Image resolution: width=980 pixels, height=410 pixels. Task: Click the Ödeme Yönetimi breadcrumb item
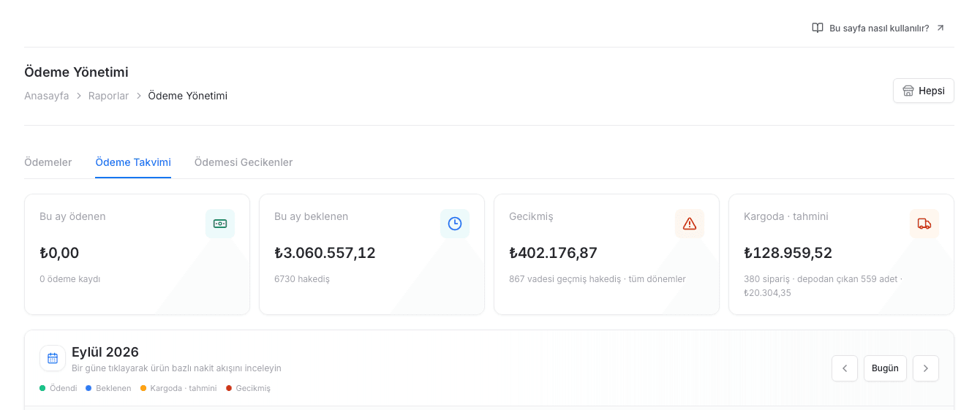click(x=187, y=96)
